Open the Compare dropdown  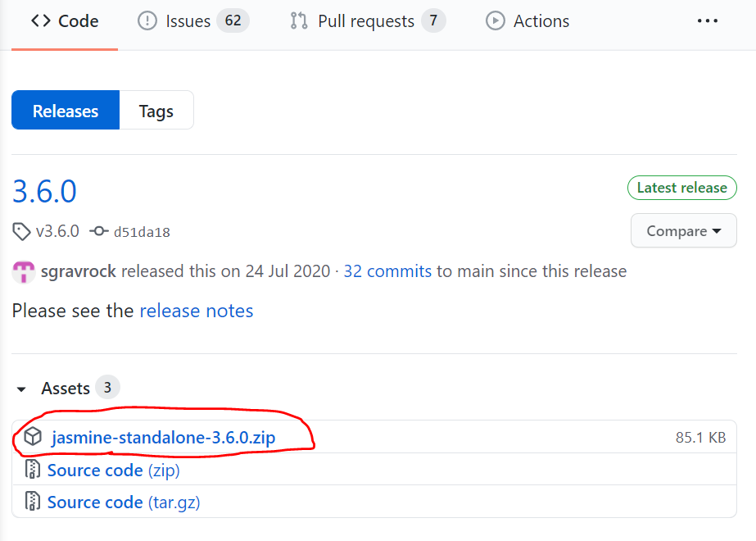click(684, 230)
